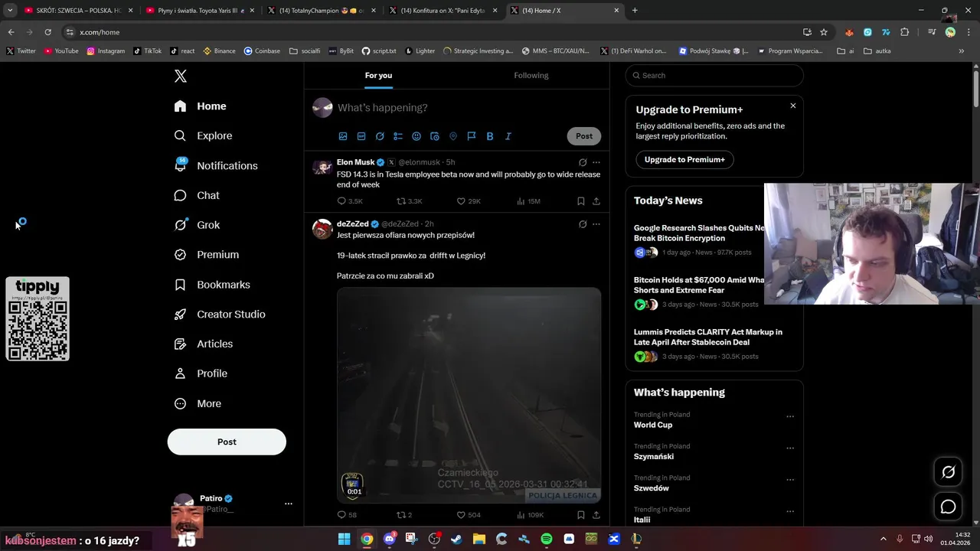
Task: Toggle bold text in the composer
Action: coord(490,136)
